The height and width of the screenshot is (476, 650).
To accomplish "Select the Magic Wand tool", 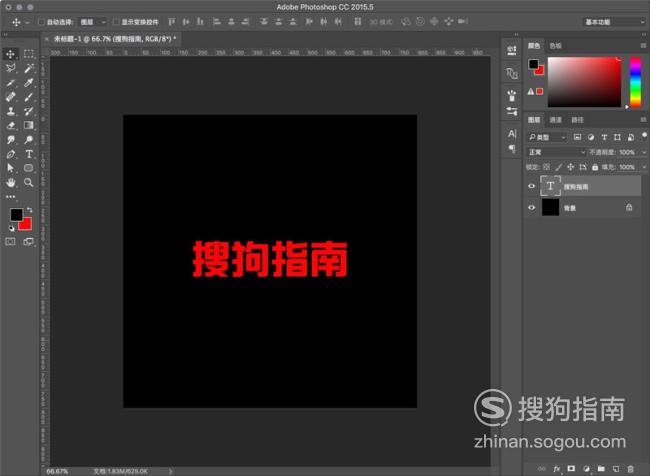I will coord(29,68).
